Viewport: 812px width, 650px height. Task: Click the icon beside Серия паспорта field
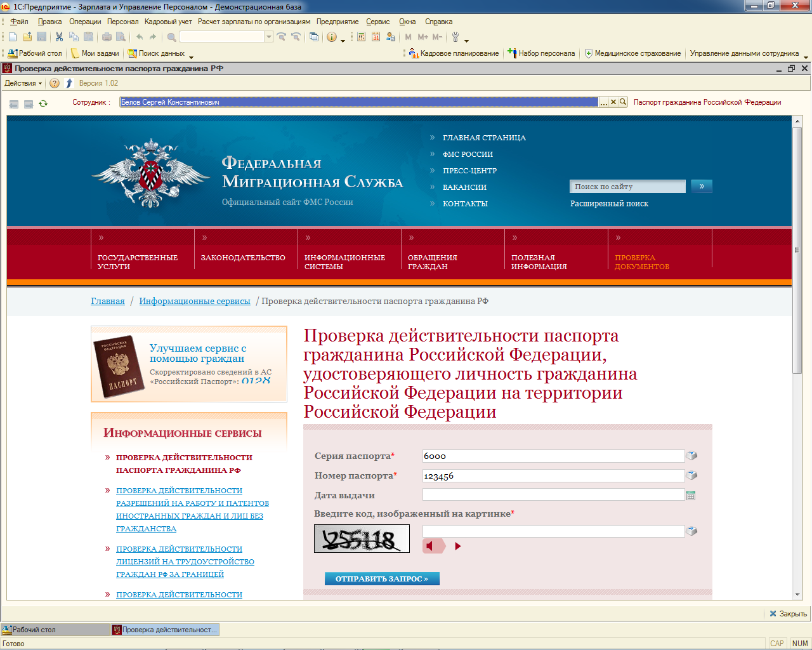(692, 456)
